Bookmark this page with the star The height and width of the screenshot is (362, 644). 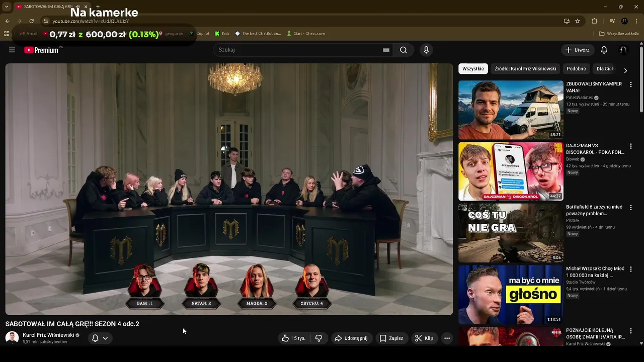(578, 21)
